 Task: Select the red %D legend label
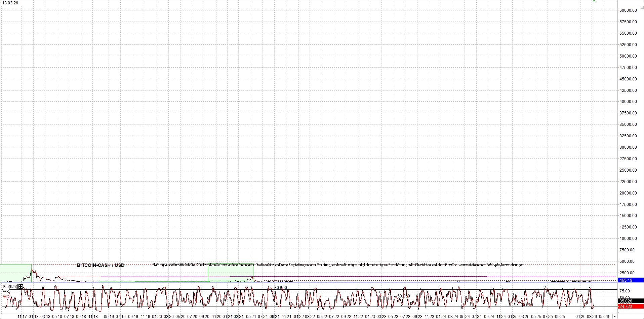tap(6, 296)
